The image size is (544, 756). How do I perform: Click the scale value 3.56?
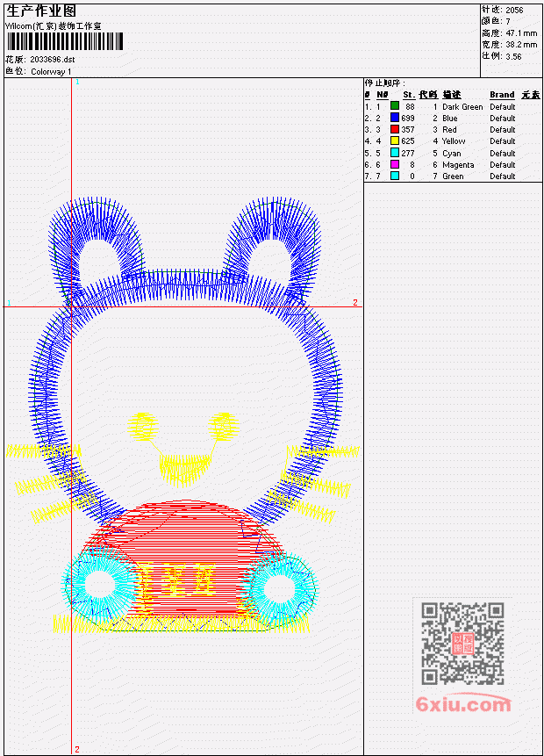coord(513,56)
